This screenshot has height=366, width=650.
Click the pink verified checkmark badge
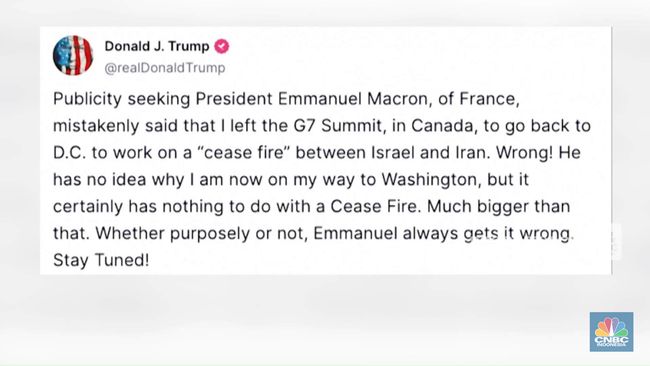tap(222, 46)
